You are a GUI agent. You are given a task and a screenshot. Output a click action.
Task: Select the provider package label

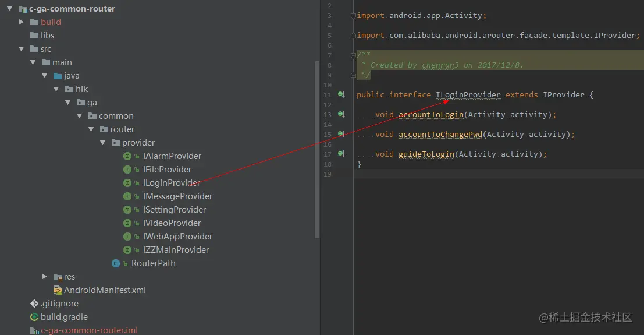coord(138,142)
